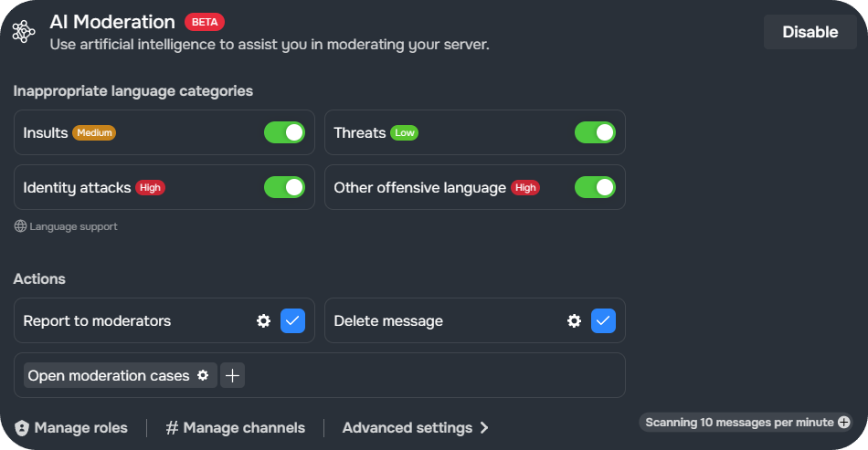Open settings gear for Report to moderators
Image resolution: width=868 pixels, height=450 pixels.
click(263, 320)
